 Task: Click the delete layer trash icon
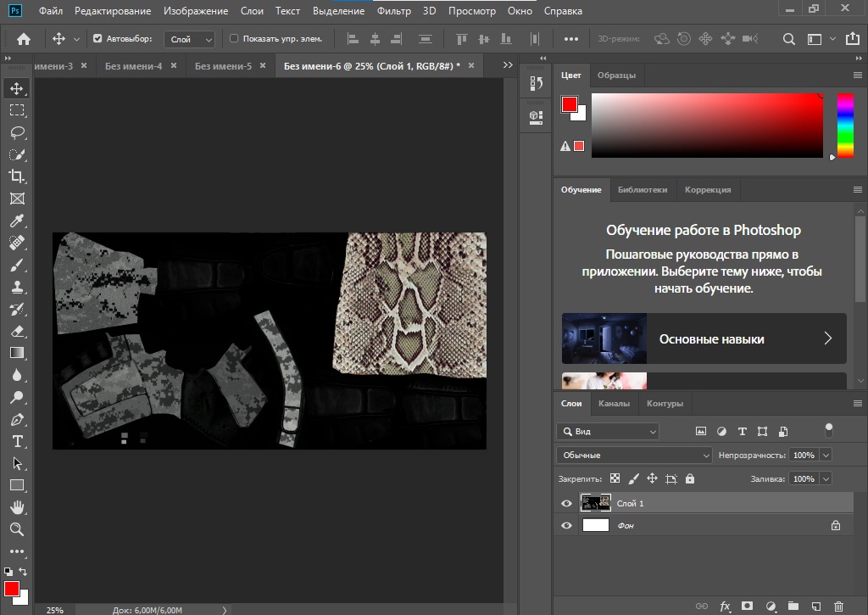click(838, 607)
